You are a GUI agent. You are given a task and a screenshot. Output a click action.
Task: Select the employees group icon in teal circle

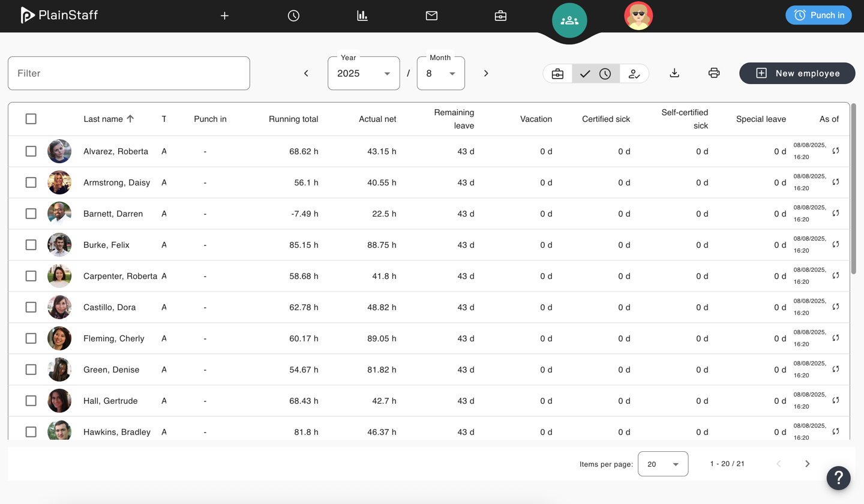(x=569, y=20)
